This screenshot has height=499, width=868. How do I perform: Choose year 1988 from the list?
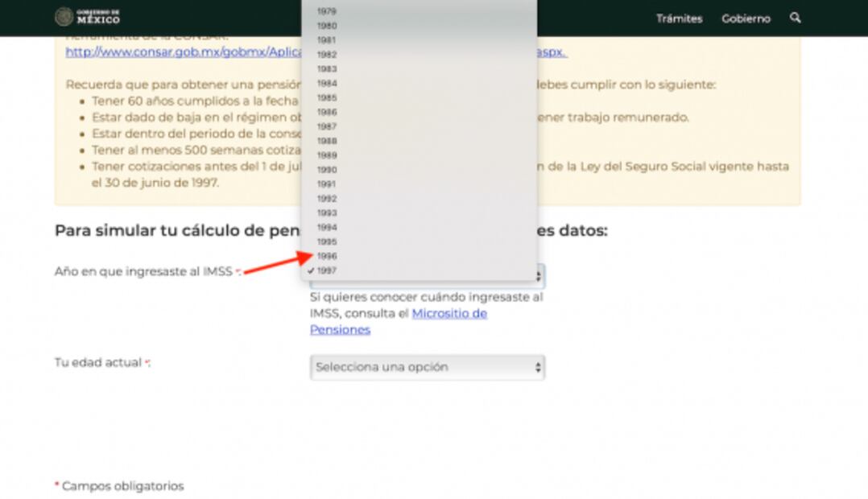327,141
